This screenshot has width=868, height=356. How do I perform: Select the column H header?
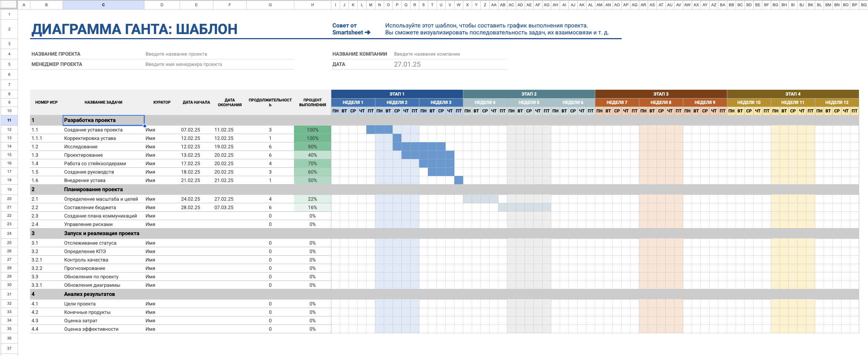312,5
